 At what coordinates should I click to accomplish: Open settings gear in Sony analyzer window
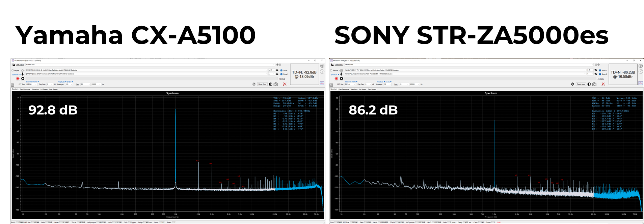tap(641, 66)
